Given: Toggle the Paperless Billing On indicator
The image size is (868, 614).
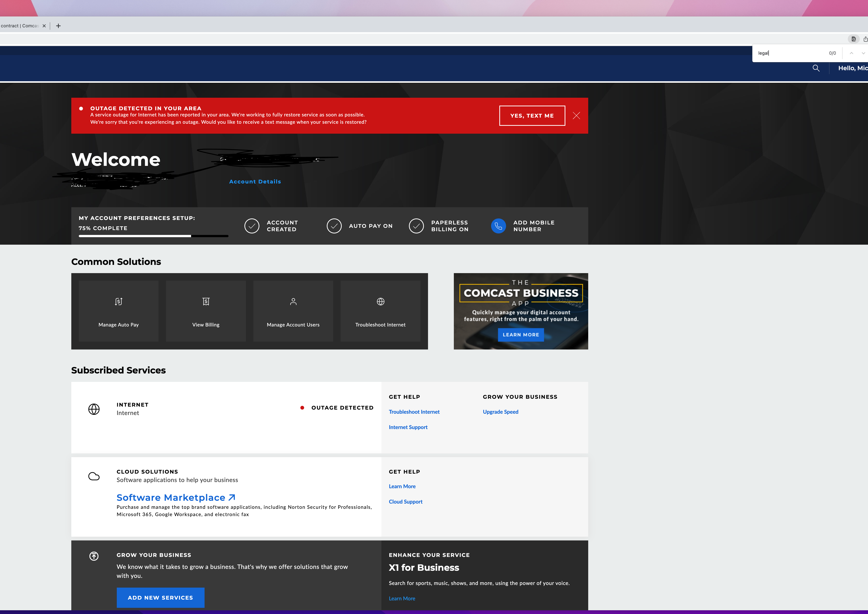Looking at the screenshot, I should [x=416, y=226].
